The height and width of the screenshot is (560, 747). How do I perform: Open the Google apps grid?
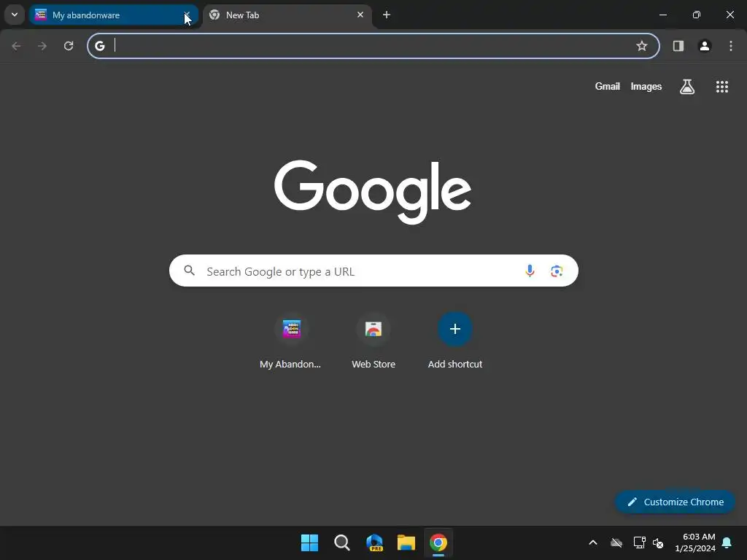tap(721, 87)
